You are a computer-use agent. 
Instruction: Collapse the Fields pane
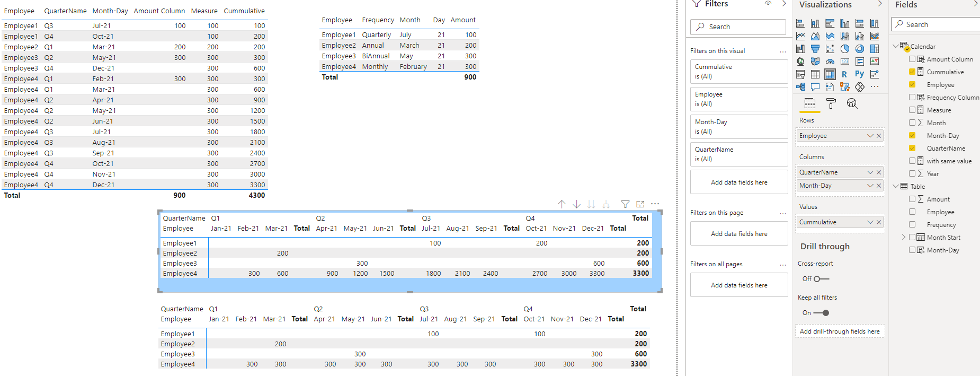click(976, 4)
